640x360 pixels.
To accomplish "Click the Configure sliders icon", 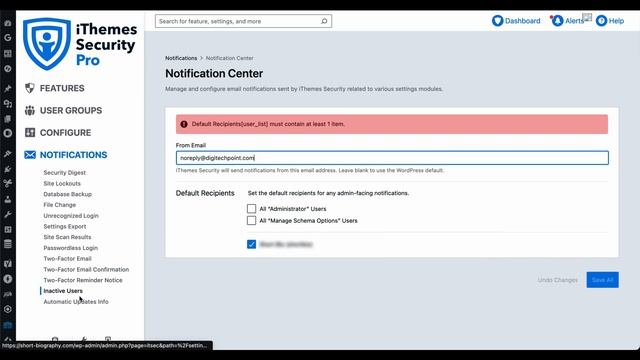I will tap(30, 133).
